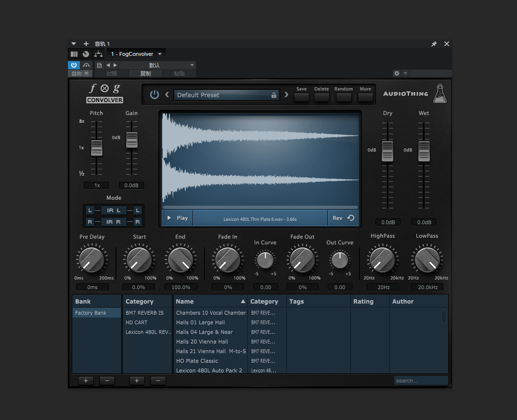Click the Wet 0.0dB value box
The height and width of the screenshot is (420, 517).
[x=424, y=222]
